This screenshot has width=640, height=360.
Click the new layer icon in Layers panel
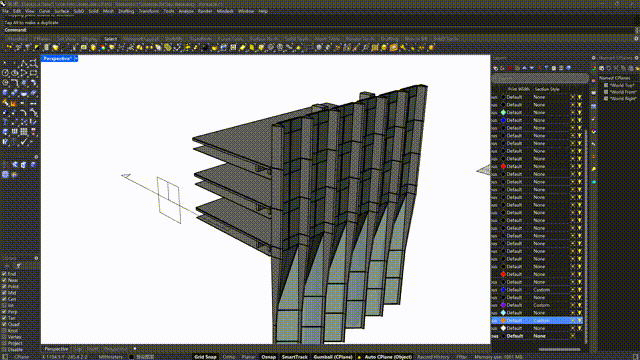point(495,68)
